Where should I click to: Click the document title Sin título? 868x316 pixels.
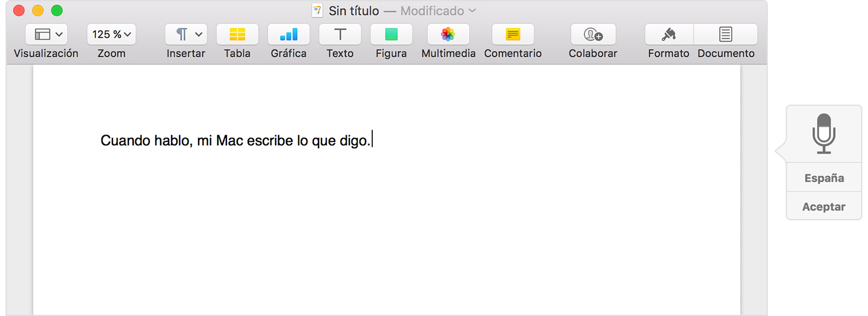tap(354, 11)
